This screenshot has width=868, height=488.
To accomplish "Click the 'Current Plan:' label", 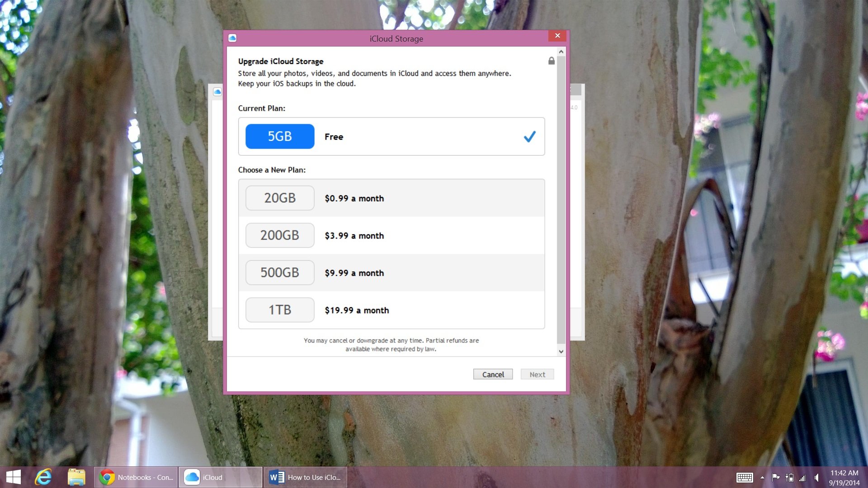I will [262, 108].
